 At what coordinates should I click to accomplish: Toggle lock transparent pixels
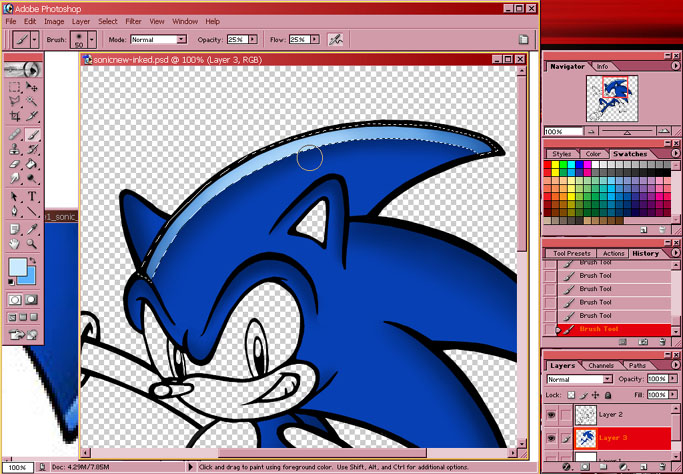[x=571, y=395]
